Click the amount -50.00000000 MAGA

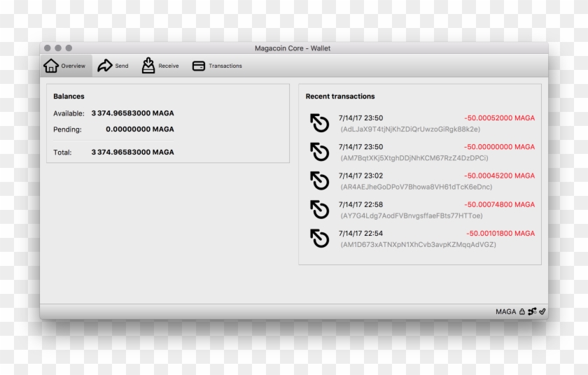point(500,147)
